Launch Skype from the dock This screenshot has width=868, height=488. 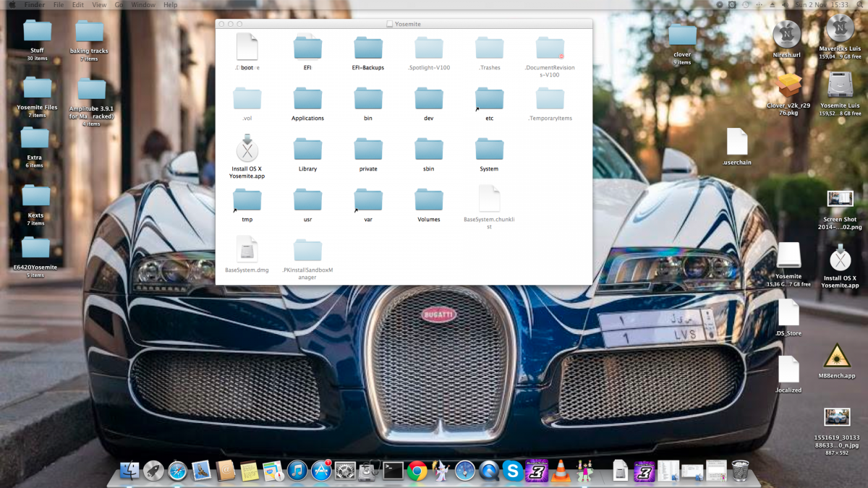coord(513,471)
